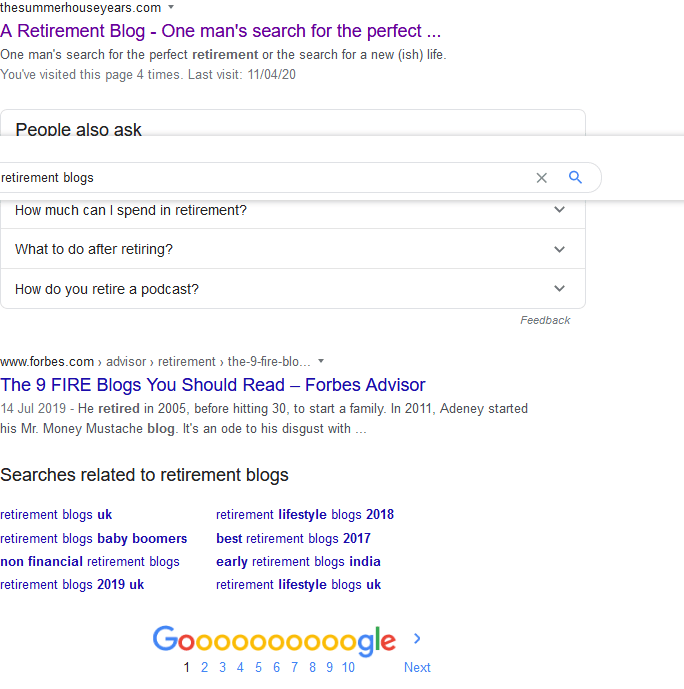This screenshot has width=684, height=689.
Task: Open the thesummerhouseyears.com URL dropdown arrow
Action: tap(171, 7)
